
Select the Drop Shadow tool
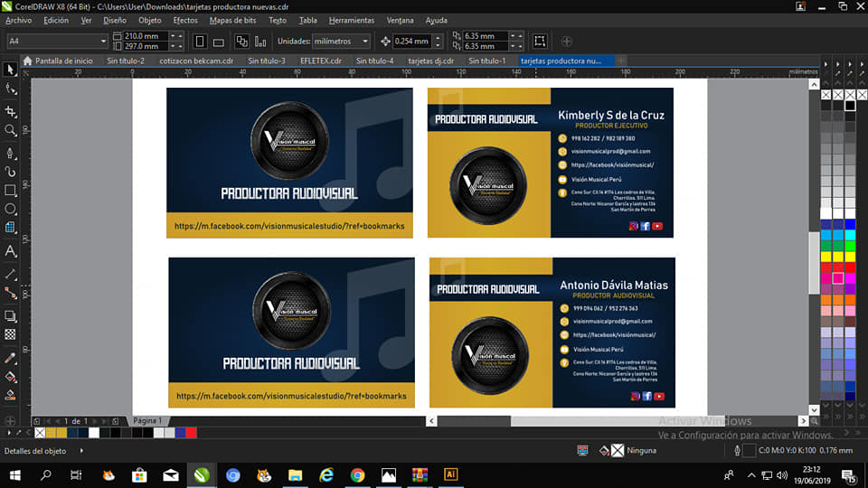click(x=10, y=316)
